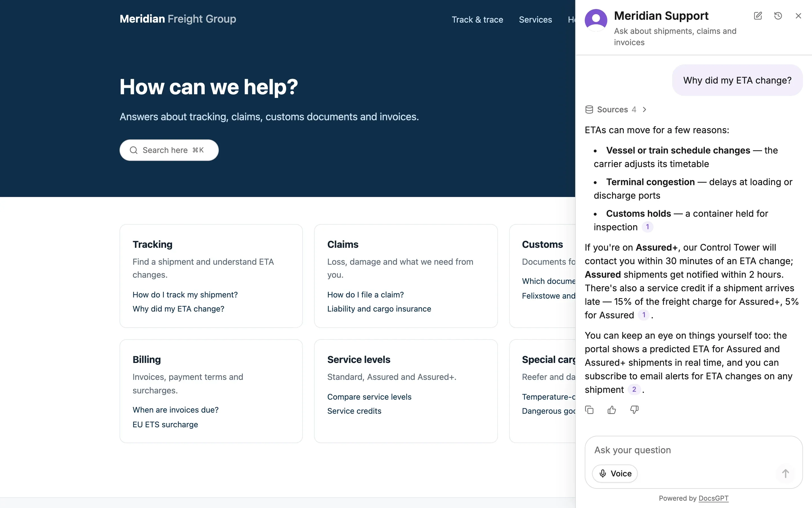Open chat history clock icon
Viewport: 812px width, 508px height.
point(778,16)
